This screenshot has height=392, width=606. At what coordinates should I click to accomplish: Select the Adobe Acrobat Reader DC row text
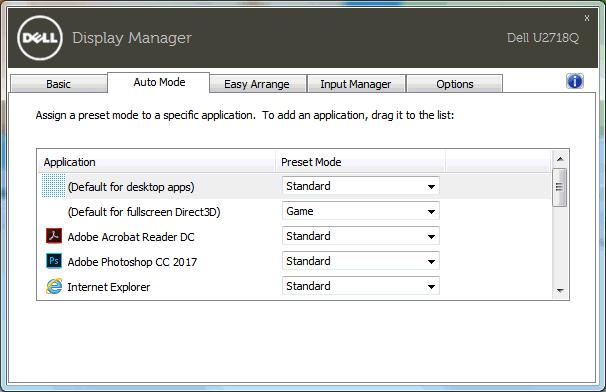(131, 237)
